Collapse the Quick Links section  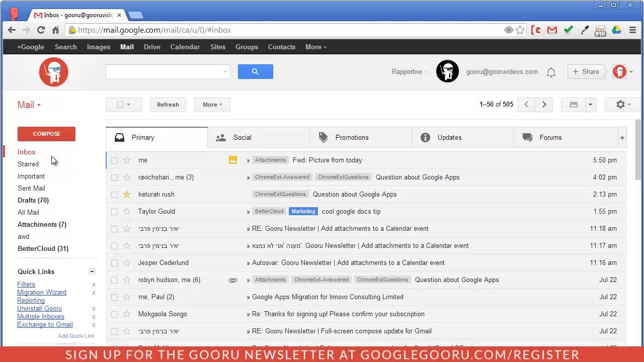point(92,271)
